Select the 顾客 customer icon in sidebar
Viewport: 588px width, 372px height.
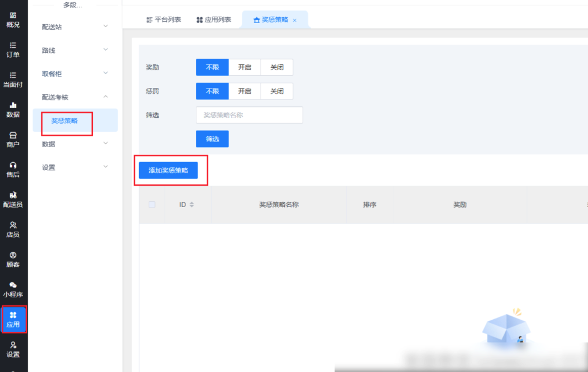click(13, 259)
